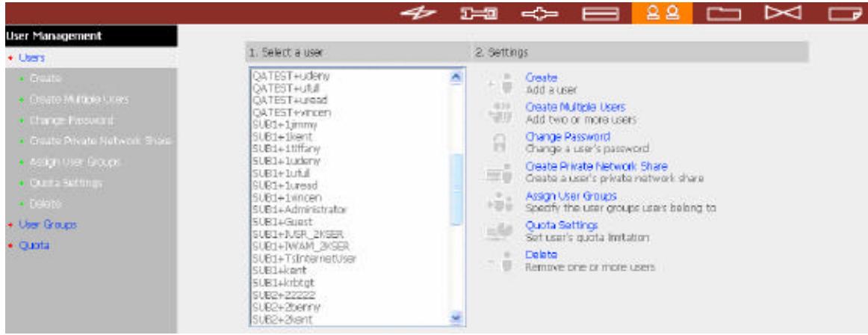The height and width of the screenshot is (335, 868).
Task: Open the network share folder icon in top bar
Action: (x=725, y=13)
